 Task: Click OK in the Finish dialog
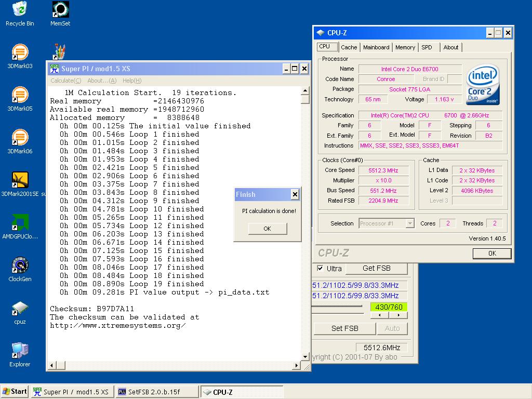[x=268, y=229]
